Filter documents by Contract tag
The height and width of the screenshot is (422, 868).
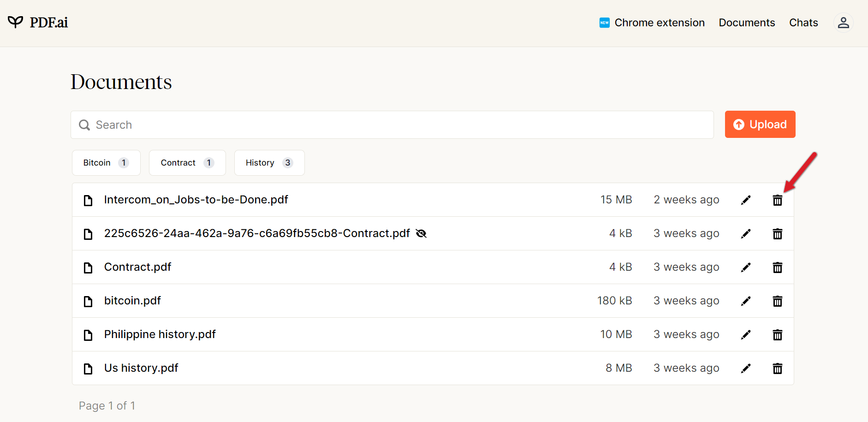187,163
